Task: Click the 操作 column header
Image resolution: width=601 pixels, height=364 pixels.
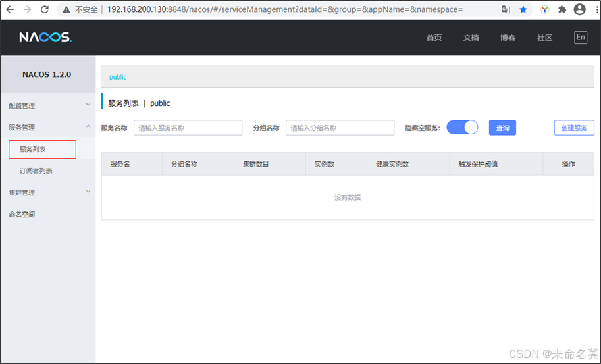Action: pyautogui.click(x=569, y=164)
